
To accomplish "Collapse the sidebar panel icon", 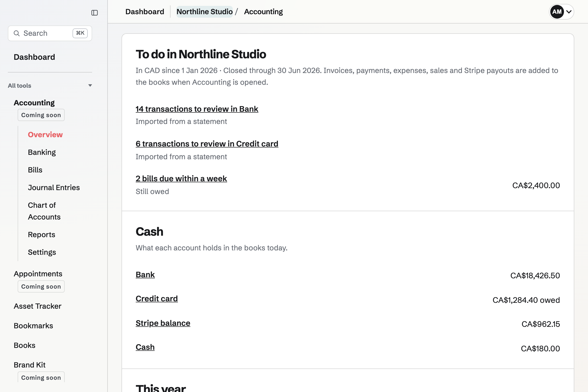I will pyautogui.click(x=95, y=13).
